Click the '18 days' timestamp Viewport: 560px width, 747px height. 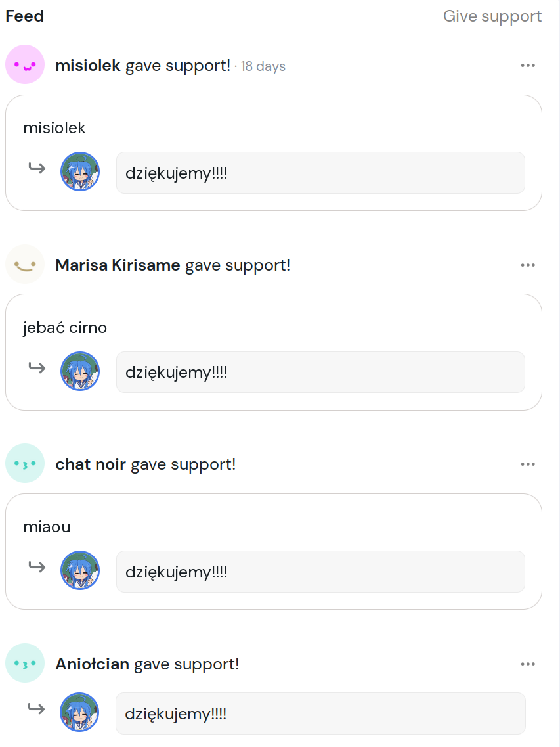point(263,66)
